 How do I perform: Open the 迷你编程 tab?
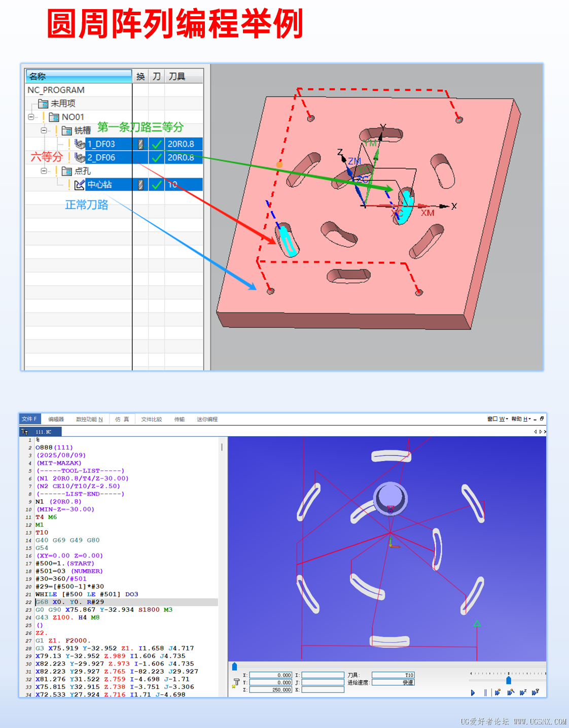click(x=207, y=419)
